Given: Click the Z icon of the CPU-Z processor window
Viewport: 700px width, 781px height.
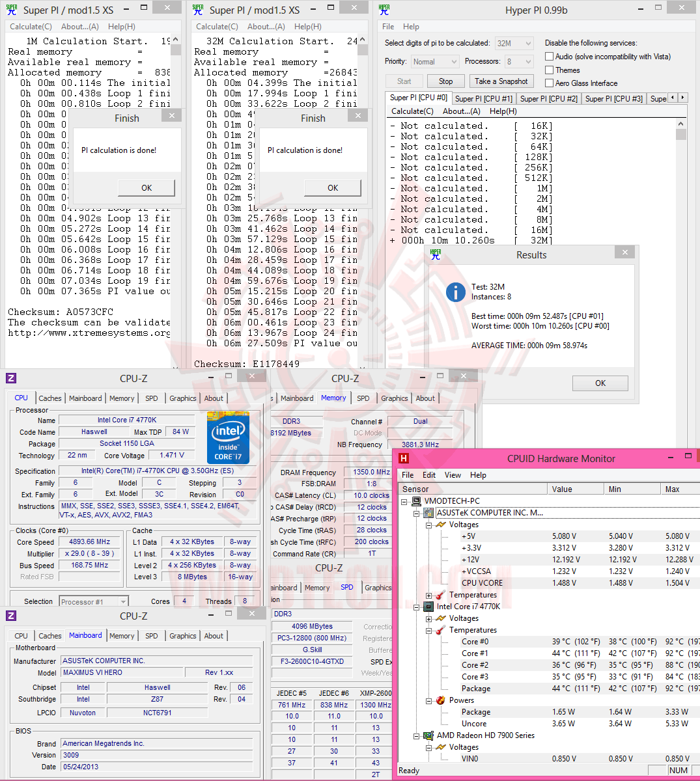Looking at the screenshot, I should [x=11, y=378].
